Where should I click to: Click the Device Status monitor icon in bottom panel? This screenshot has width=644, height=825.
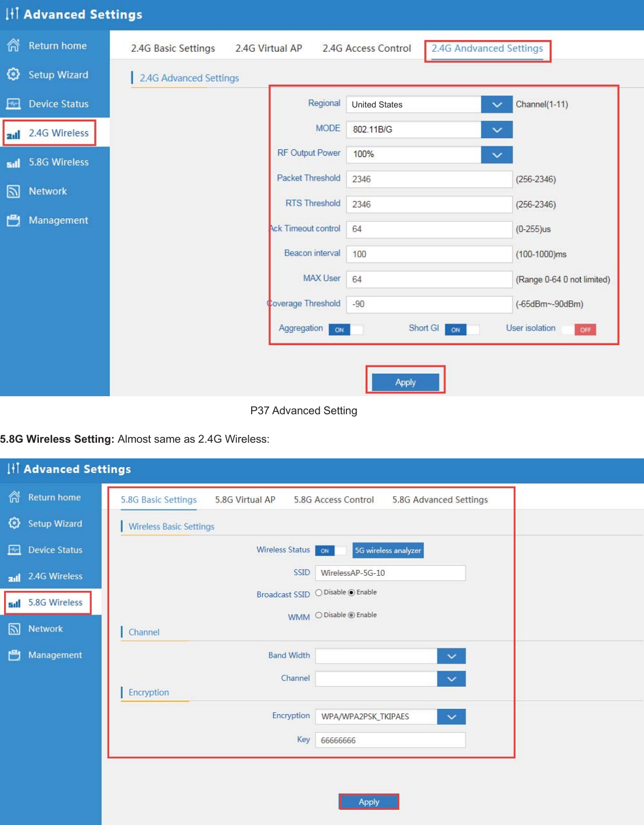(x=15, y=550)
